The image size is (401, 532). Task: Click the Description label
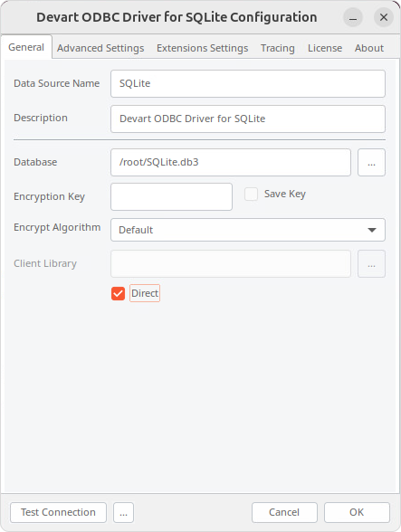click(41, 118)
